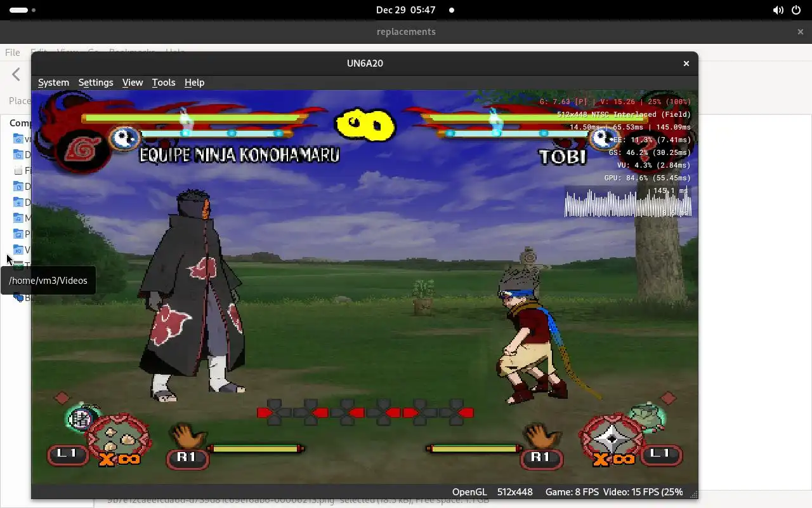Open the Pictures folder icon in sidebar
This screenshot has width=812, height=508.
[18, 234]
